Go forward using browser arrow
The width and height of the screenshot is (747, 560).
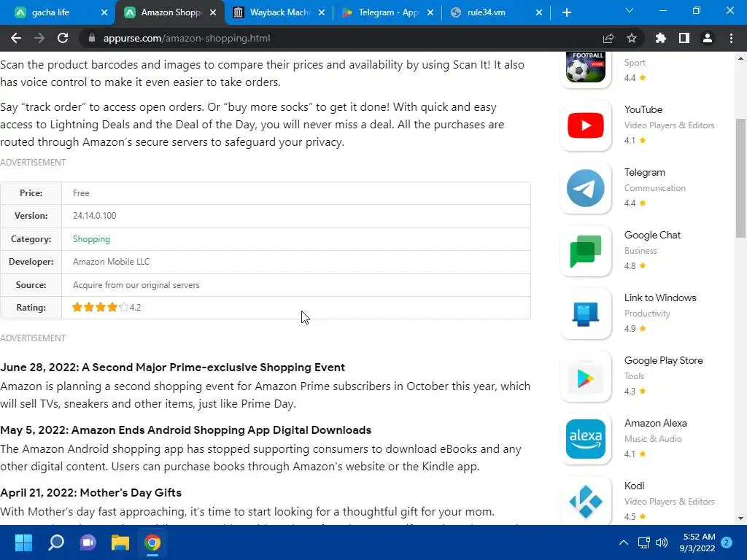point(39,38)
